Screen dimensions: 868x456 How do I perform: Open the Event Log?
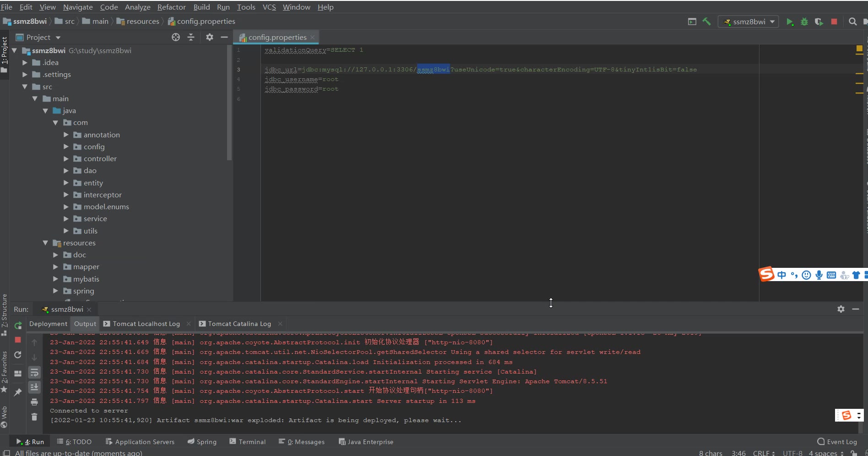click(x=837, y=442)
